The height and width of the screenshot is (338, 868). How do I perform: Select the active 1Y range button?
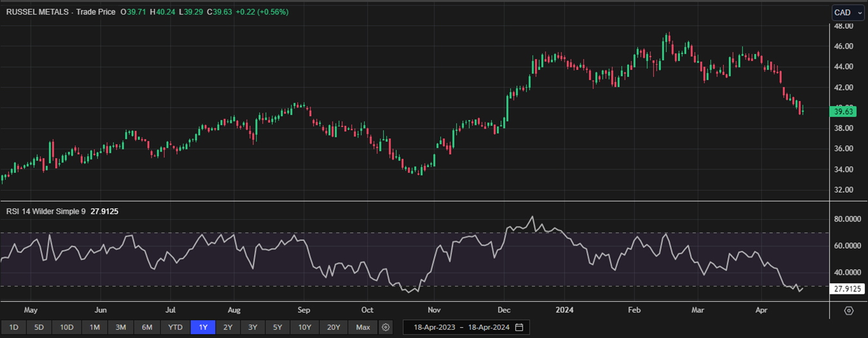(x=203, y=327)
